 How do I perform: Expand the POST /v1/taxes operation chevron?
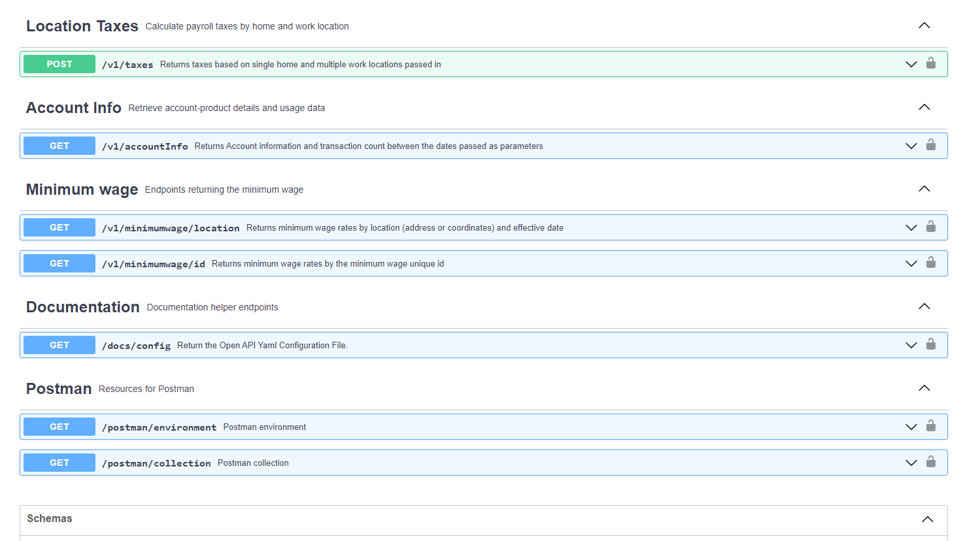pos(911,64)
